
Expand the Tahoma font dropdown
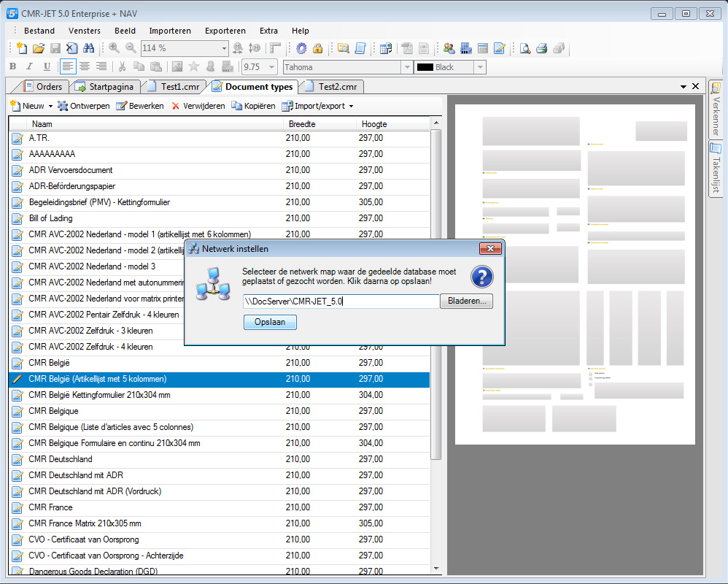406,67
